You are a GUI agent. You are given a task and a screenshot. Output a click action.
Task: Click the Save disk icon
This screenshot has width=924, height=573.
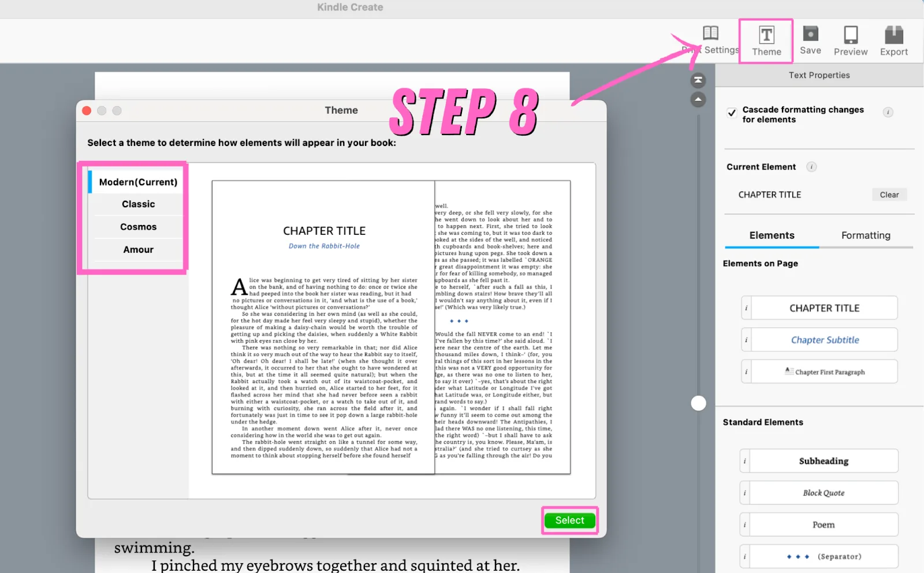[810, 33]
